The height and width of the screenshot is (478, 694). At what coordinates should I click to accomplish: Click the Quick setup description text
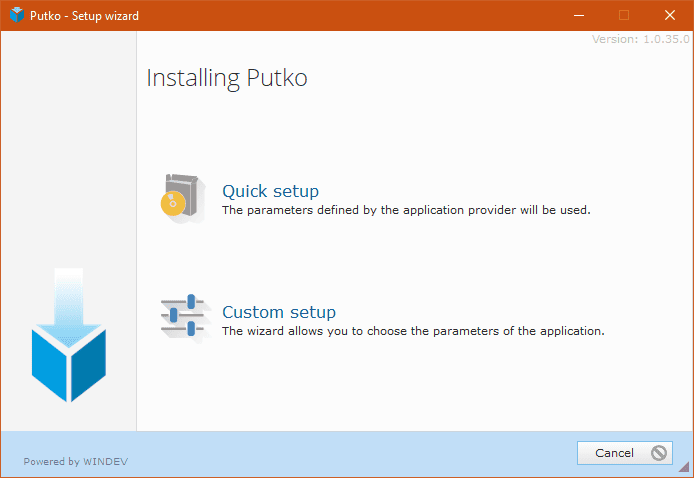click(x=406, y=210)
